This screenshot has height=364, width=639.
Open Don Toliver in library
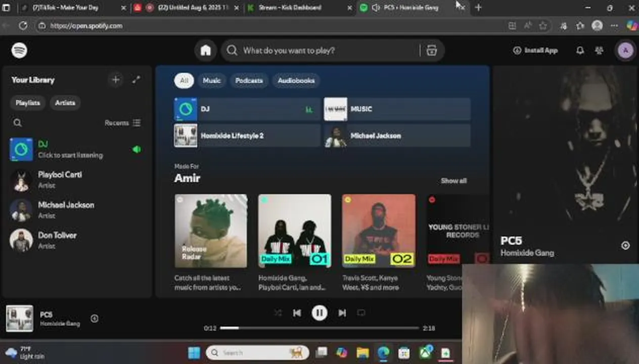coord(77,241)
